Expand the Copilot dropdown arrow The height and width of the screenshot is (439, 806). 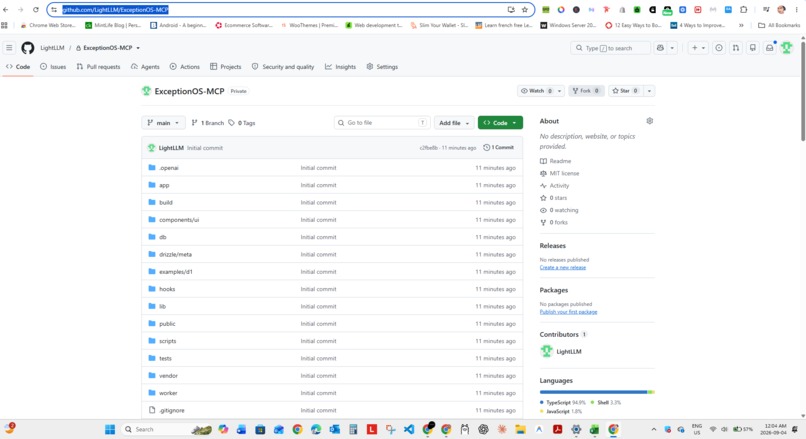coord(672,48)
